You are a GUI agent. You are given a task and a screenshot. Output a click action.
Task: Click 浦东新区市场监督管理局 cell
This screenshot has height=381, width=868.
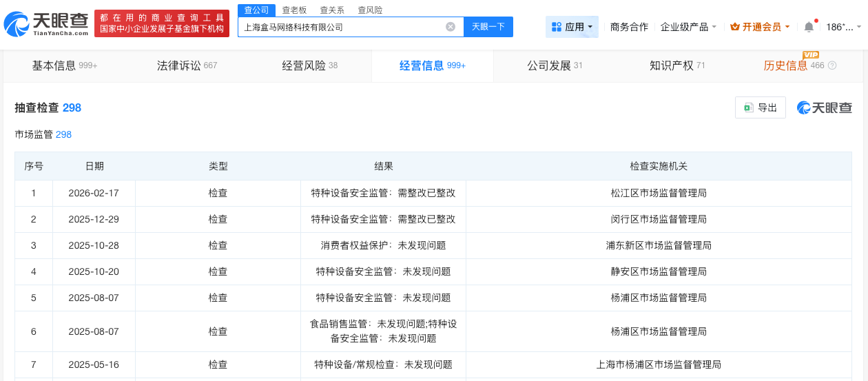coord(659,245)
